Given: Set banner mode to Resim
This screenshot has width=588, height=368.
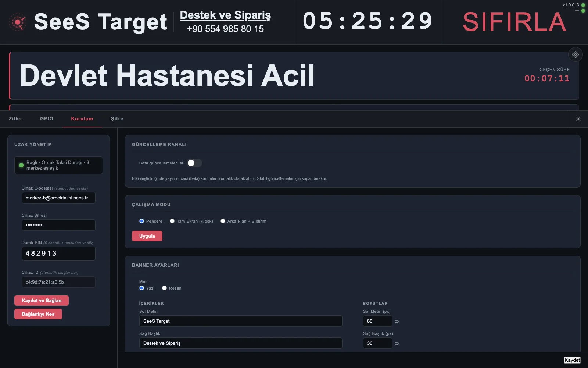Looking at the screenshot, I should [x=164, y=288].
